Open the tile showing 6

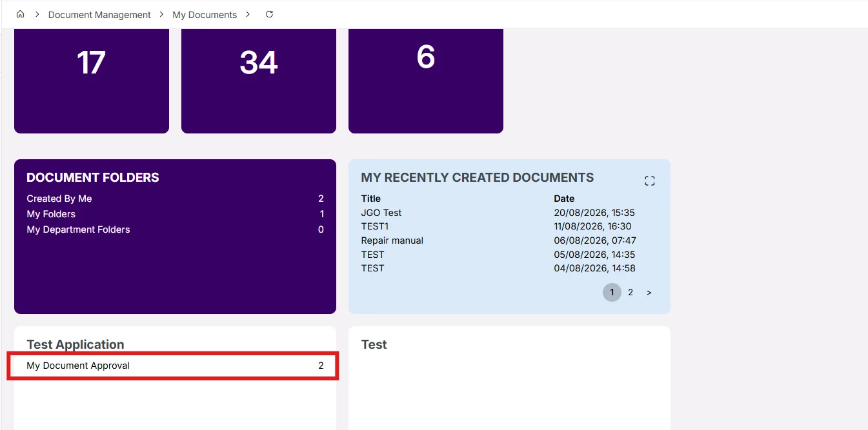click(x=426, y=81)
